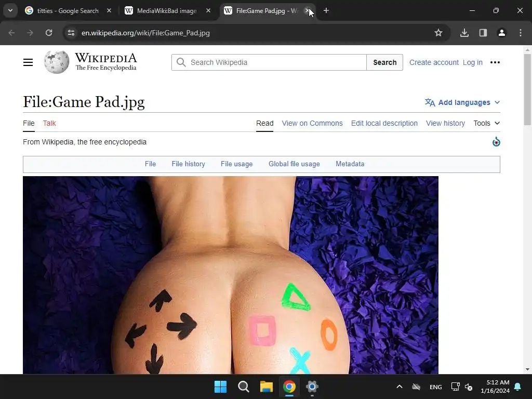This screenshot has width=532, height=399.
Task: Open a new tab with plus button
Action: click(x=326, y=10)
